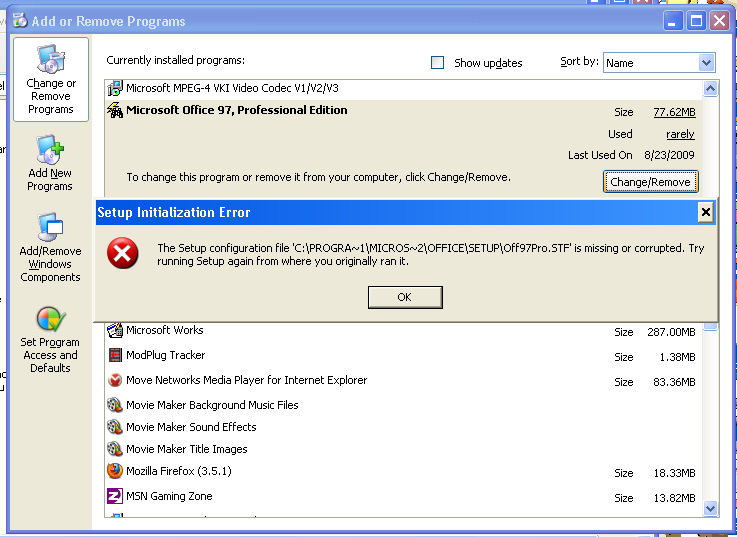This screenshot has width=737, height=537.
Task: Select Microsoft MPEG-4 VKI Video Codec entry
Action: (x=232, y=88)
